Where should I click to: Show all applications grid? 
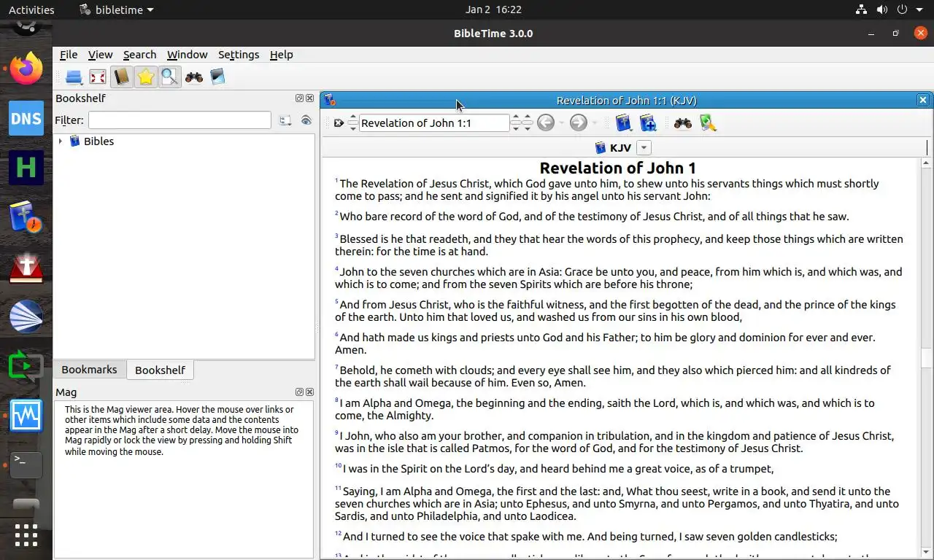[26, 535]
